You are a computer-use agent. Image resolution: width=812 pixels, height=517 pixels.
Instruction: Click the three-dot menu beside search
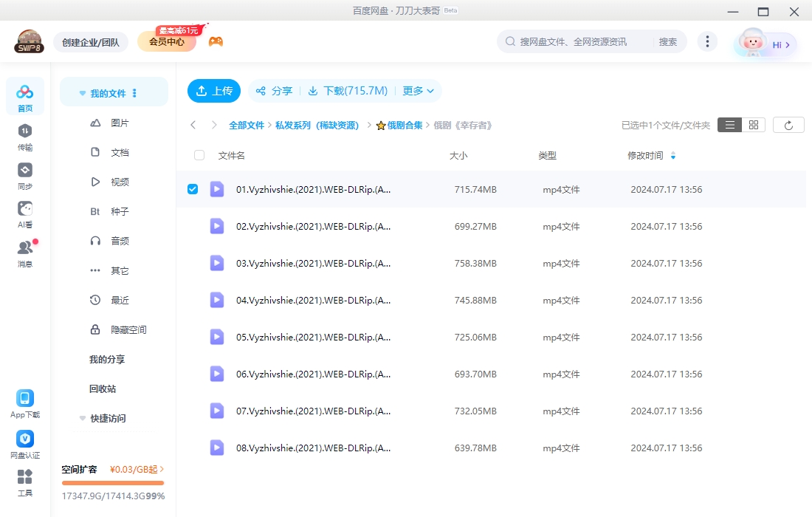pyautogui.click(x=707, y=41)
